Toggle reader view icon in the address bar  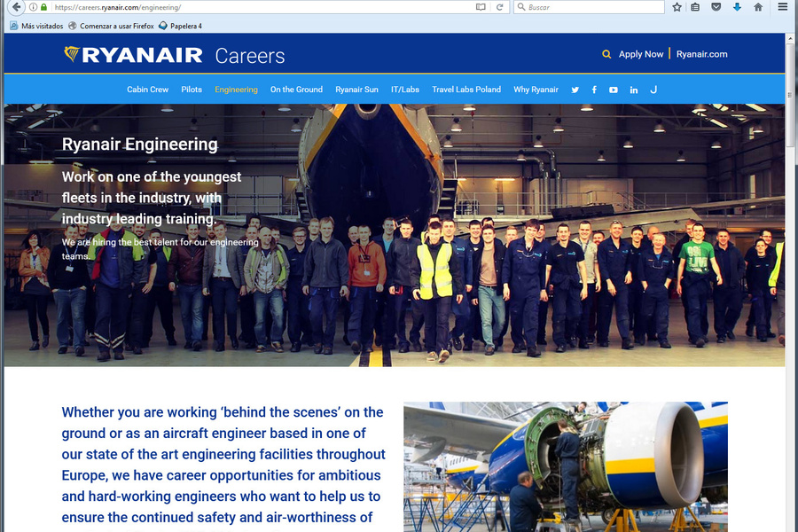[x=481, y=7]
